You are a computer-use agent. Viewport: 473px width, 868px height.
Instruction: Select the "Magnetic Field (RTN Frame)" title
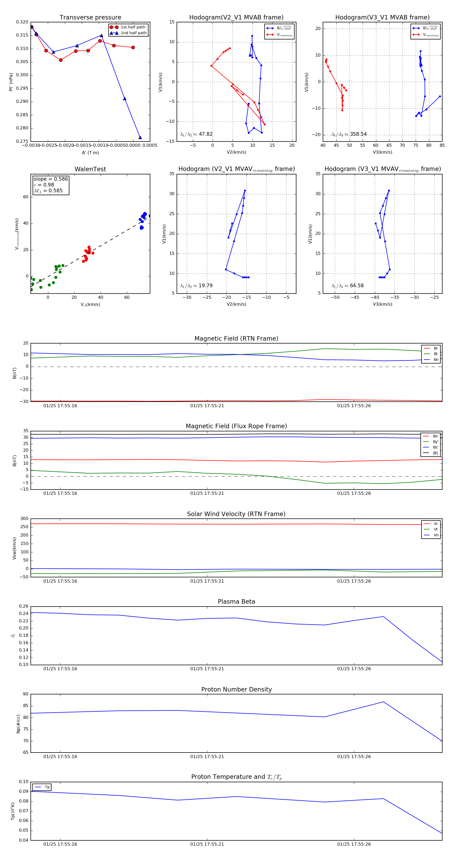[x=236, y=338]
